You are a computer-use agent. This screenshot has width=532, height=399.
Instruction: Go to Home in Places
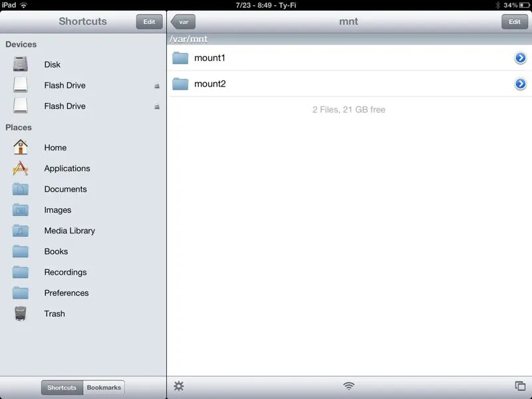(55, 148)
